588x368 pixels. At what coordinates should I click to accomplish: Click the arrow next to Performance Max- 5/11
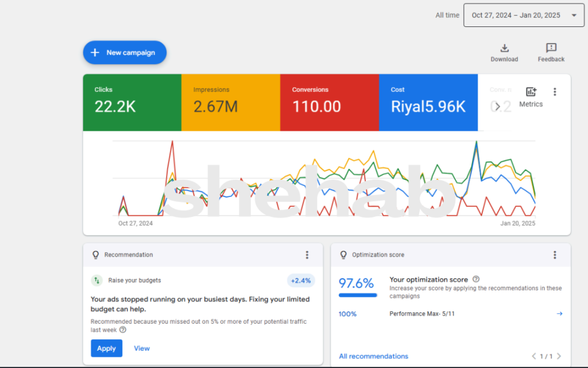click(x=559, y=314)
